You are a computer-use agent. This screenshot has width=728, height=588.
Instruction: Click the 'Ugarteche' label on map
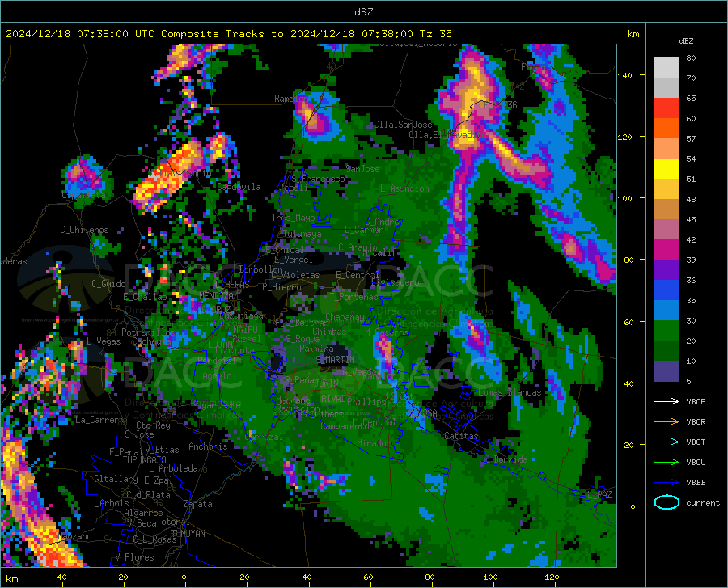tap(218, 404)
